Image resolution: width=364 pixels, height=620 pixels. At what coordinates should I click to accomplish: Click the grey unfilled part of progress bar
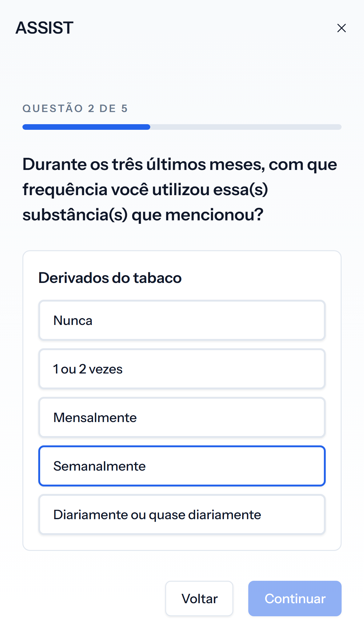point(246,127)
